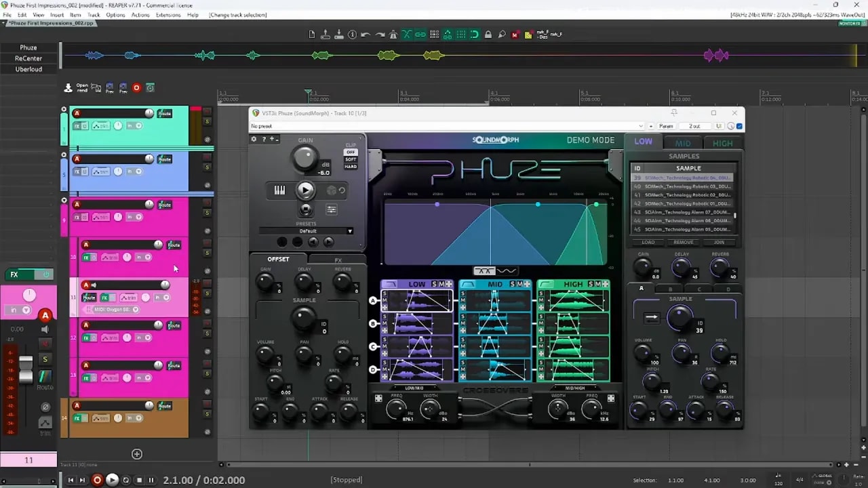This screenshot has height=488, width=868.
Task: Click the master track FX button
Action: (x=14, y=274)
